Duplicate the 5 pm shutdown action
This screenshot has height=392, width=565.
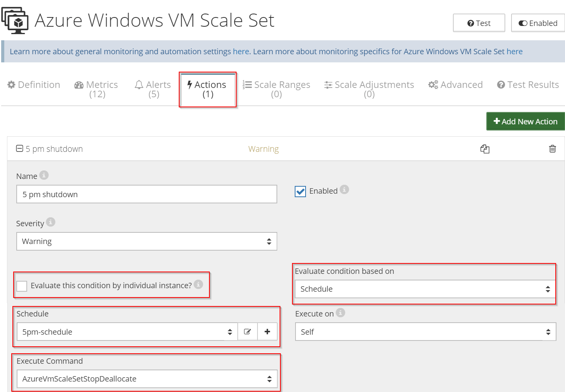485,149
